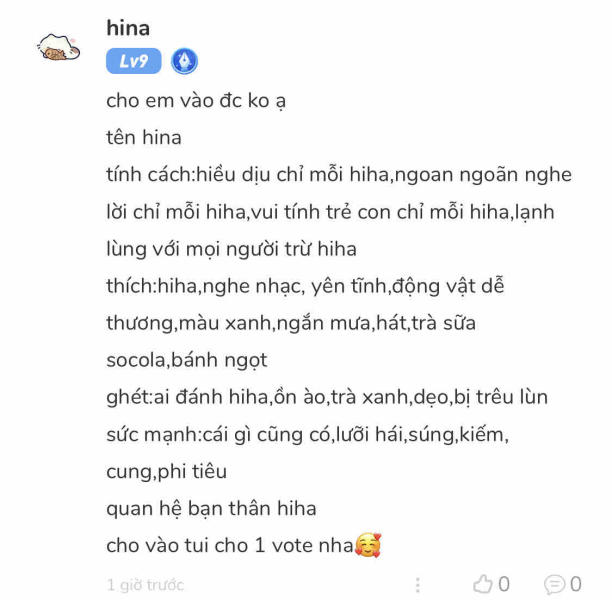The height and width of the screenshot is (600, 612).
Task: Open hina's profile avatar picture
Action: 59,48
